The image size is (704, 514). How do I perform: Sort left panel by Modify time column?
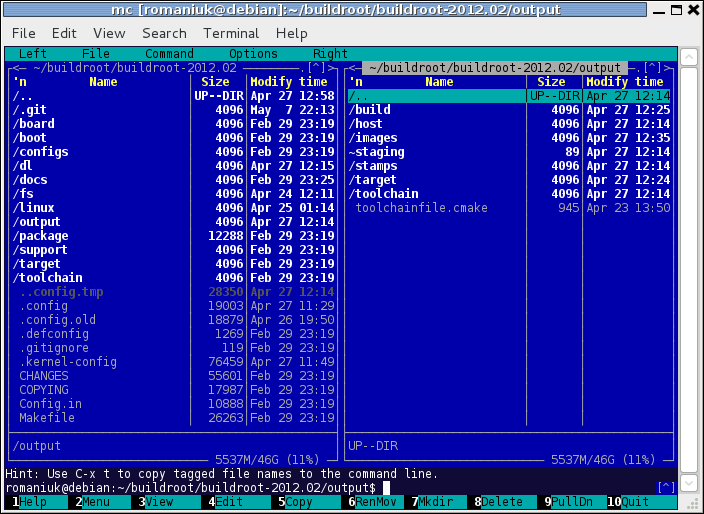pos(288,82)
